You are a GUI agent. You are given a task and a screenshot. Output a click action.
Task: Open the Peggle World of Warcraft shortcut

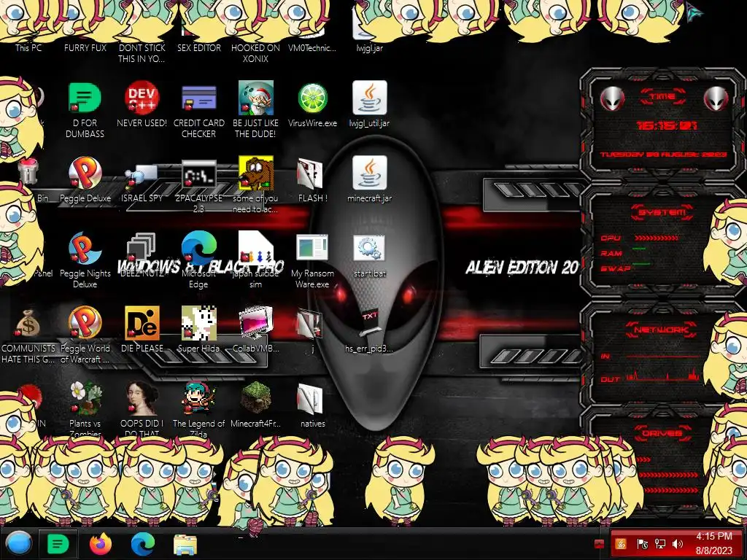pos(85,323)
